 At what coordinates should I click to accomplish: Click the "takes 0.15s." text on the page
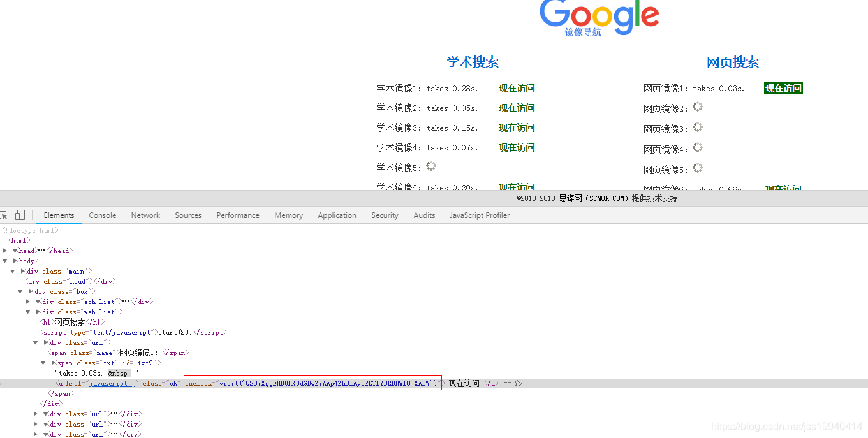point(452,128)
